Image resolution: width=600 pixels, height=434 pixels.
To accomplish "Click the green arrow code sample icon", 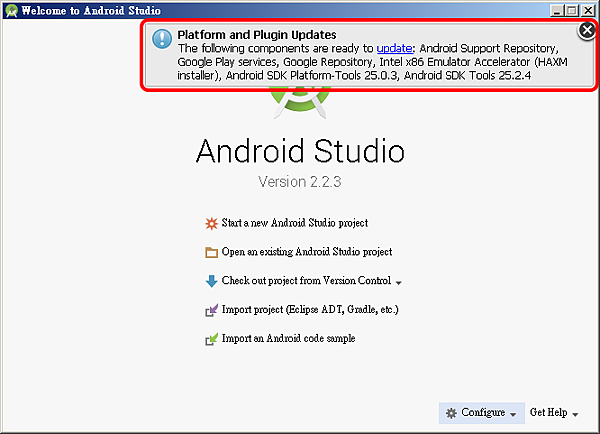I will pyautogui.click(x=211, y=339).
